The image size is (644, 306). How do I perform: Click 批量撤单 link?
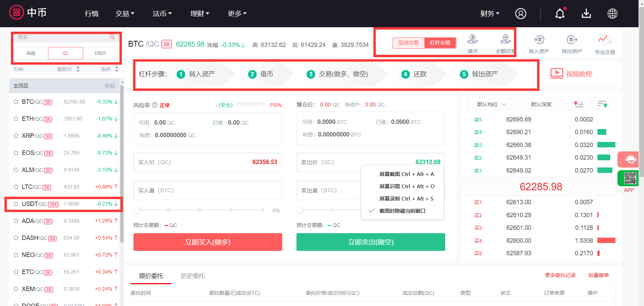point(598,275)
